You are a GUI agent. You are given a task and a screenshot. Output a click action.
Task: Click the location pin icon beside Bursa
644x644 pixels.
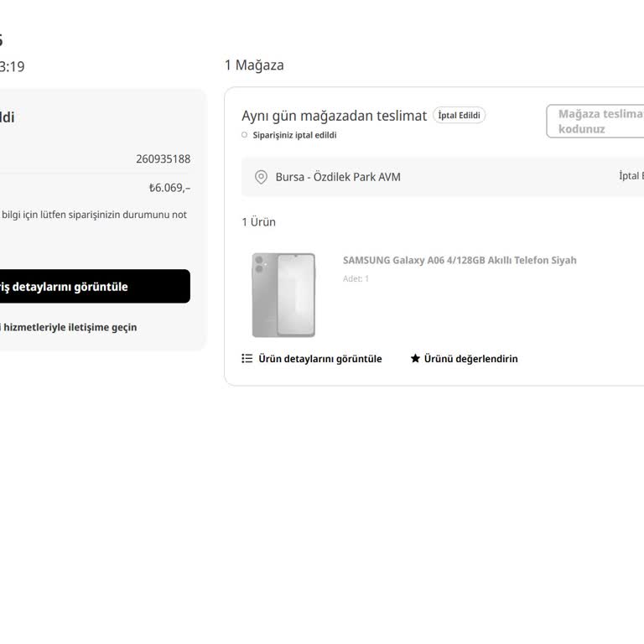click(x=261, y=177)
